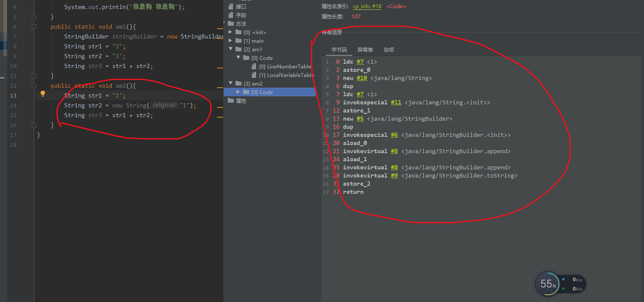The width and height of the screenshot is (644, 302).
Task: Click the println statement on line 4
Action: point(124,7)
